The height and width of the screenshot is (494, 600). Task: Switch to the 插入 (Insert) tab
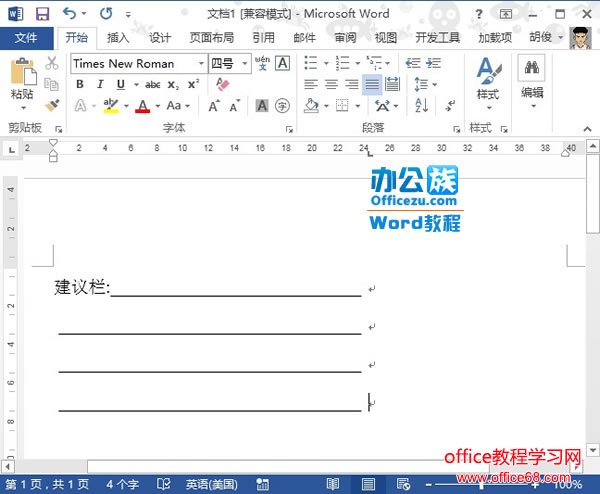point(118,37)
